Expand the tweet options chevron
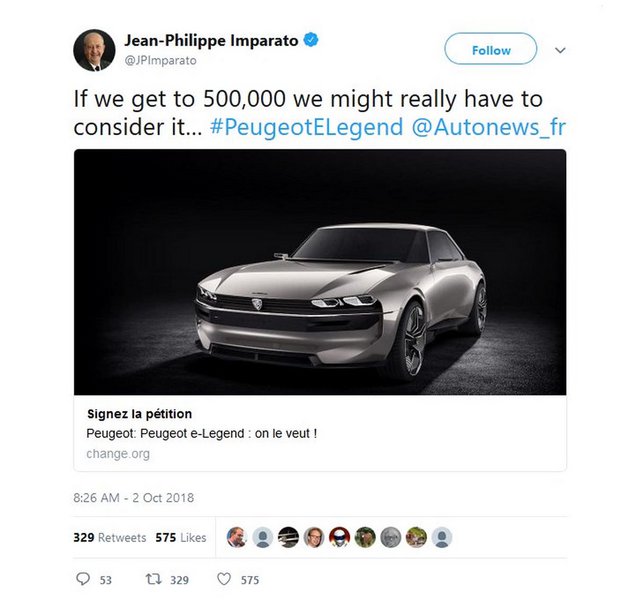 click(560, 50)
